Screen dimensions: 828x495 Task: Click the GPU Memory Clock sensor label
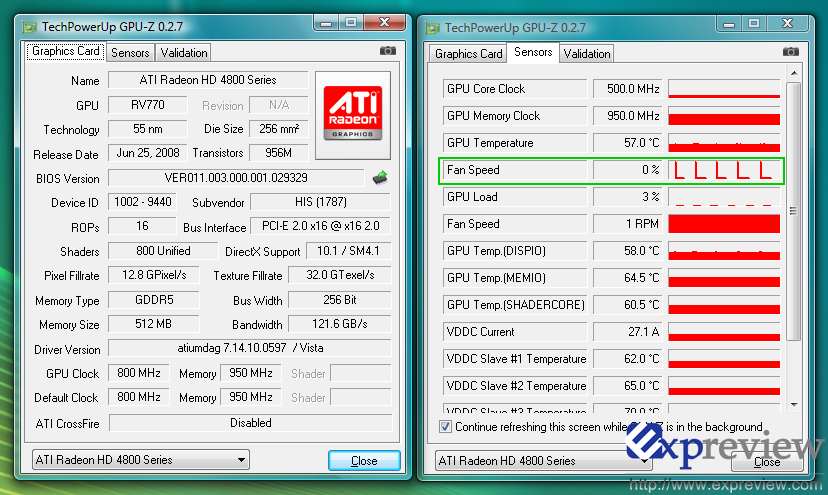515,116
